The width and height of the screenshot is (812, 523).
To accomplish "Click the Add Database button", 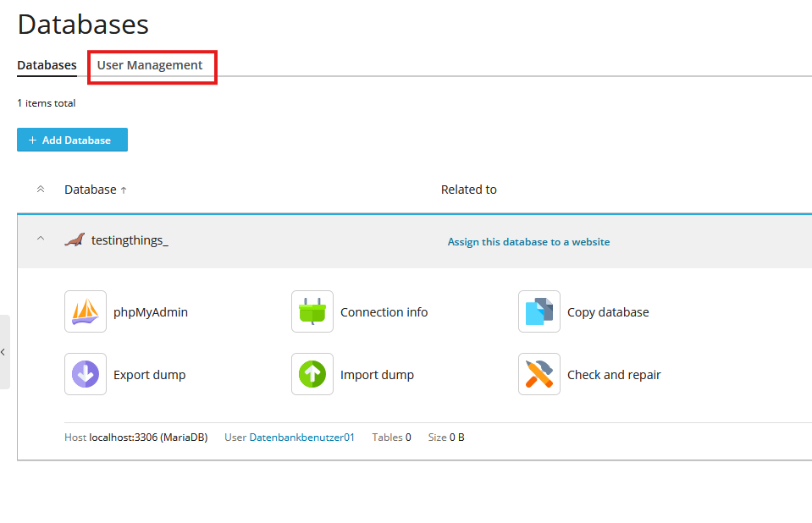I will point(72,140).
